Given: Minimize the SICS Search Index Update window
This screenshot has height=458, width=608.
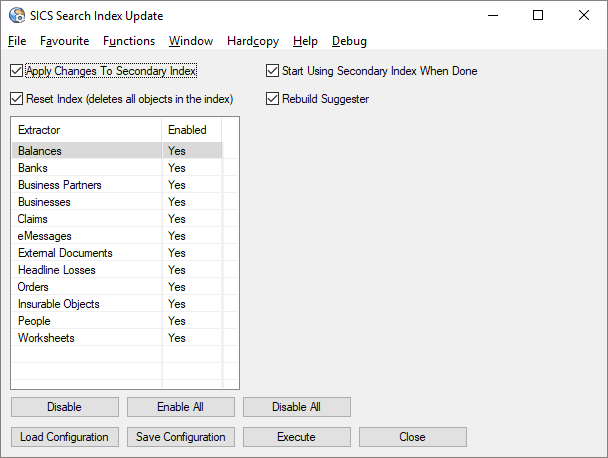Looking at the screenshot, I should tap(493, 16).
